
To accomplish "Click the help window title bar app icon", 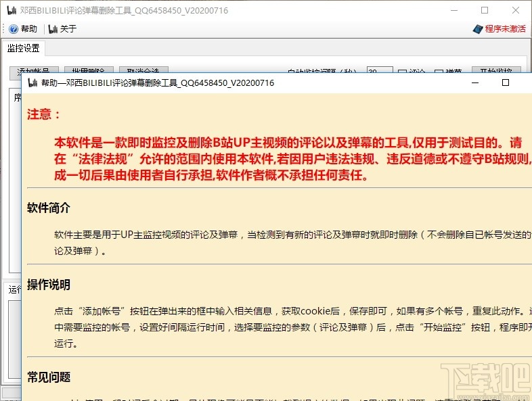I will tap(32, 82).
